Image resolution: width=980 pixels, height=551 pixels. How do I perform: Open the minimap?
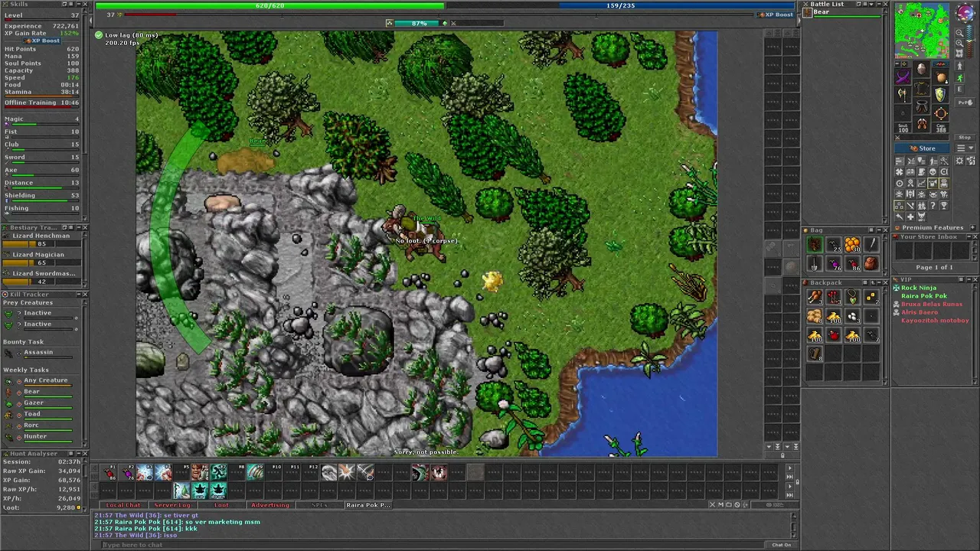(922, 31)
